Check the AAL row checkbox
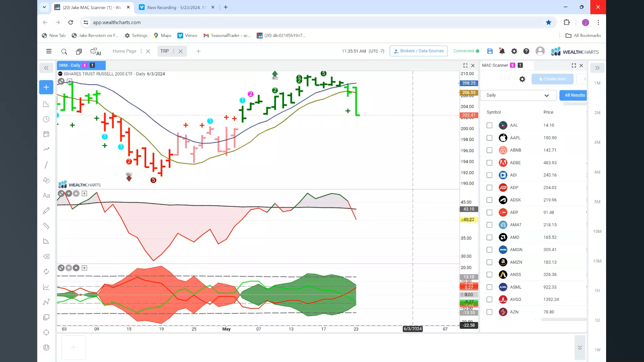Image resolution: width=644 pixels, height=362 pixels. coord(489,125)
